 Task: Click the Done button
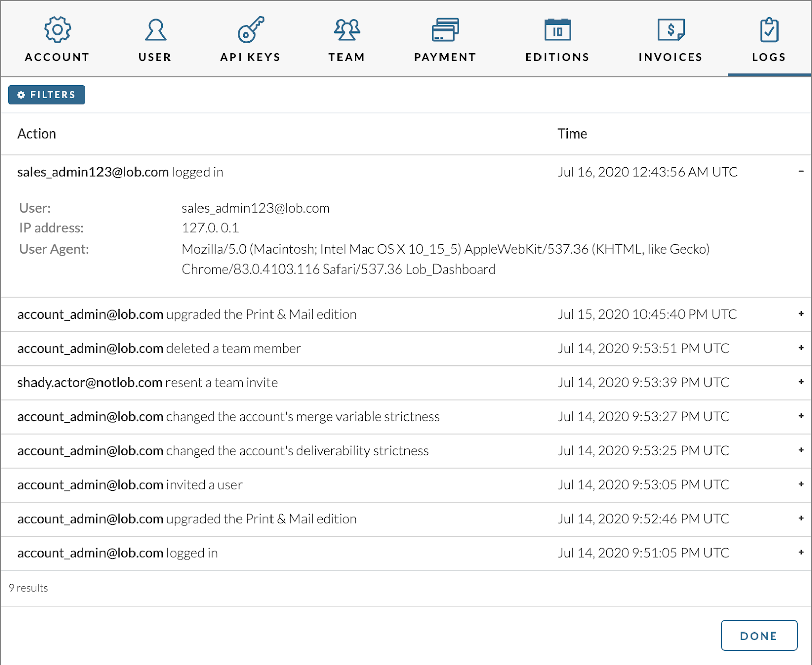759,635
